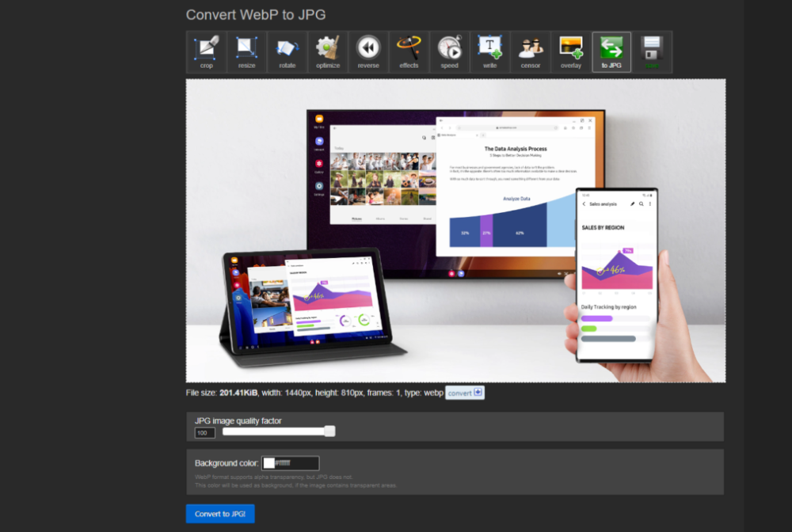Click the WebP image preview
Image resolution: width=792 pixels, height=532 pixels.
click(x=455, y=230)
